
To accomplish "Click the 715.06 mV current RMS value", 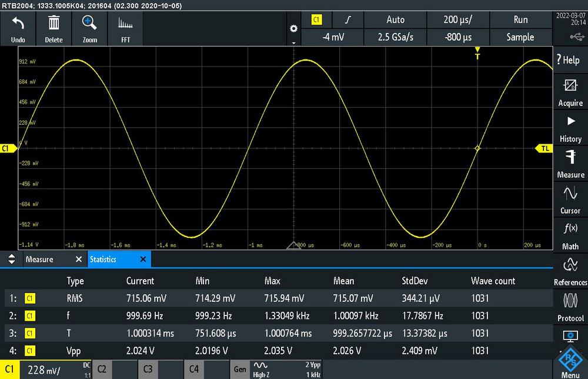I will coord(146,298).
